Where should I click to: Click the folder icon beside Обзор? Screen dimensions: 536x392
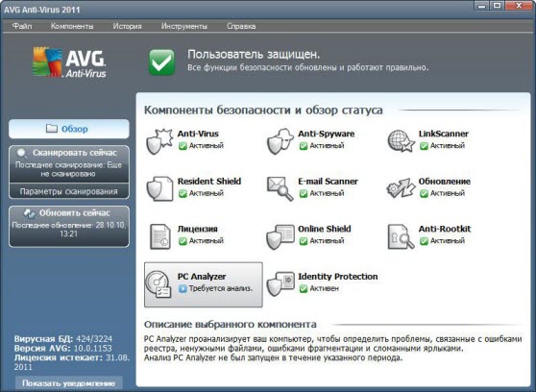[x=52, y=129]
